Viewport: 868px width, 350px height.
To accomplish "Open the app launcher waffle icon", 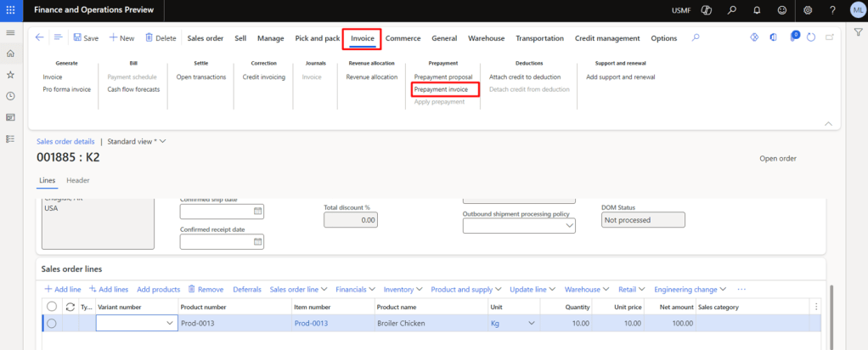I will tap(10, 10).
